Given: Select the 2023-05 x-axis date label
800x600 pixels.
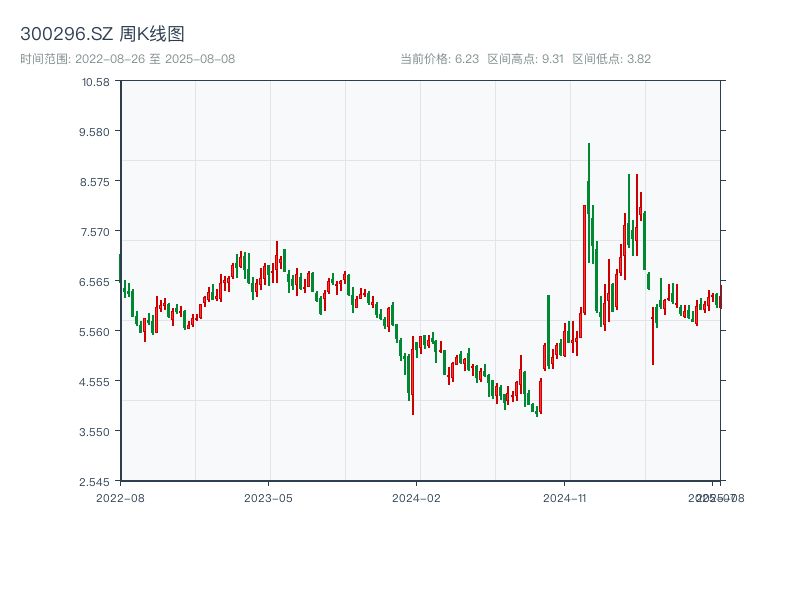Looking at the screenshot, I should pyautogui.click(x=268, y=497).
